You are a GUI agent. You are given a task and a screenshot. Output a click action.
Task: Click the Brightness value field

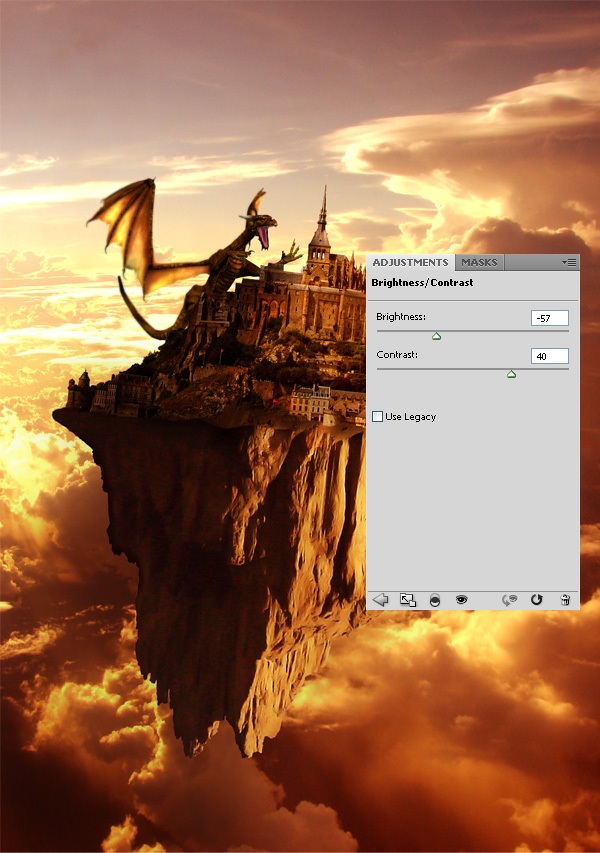coord(549,318)
